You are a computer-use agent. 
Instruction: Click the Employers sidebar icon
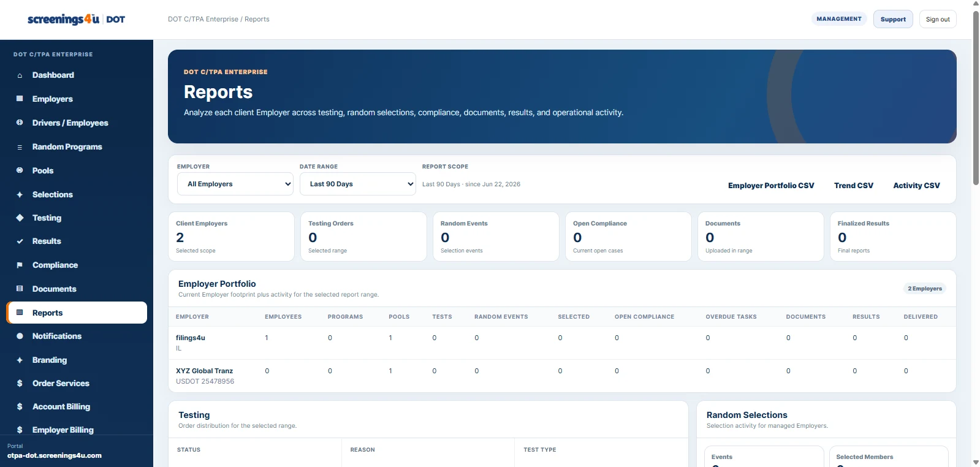20,99
